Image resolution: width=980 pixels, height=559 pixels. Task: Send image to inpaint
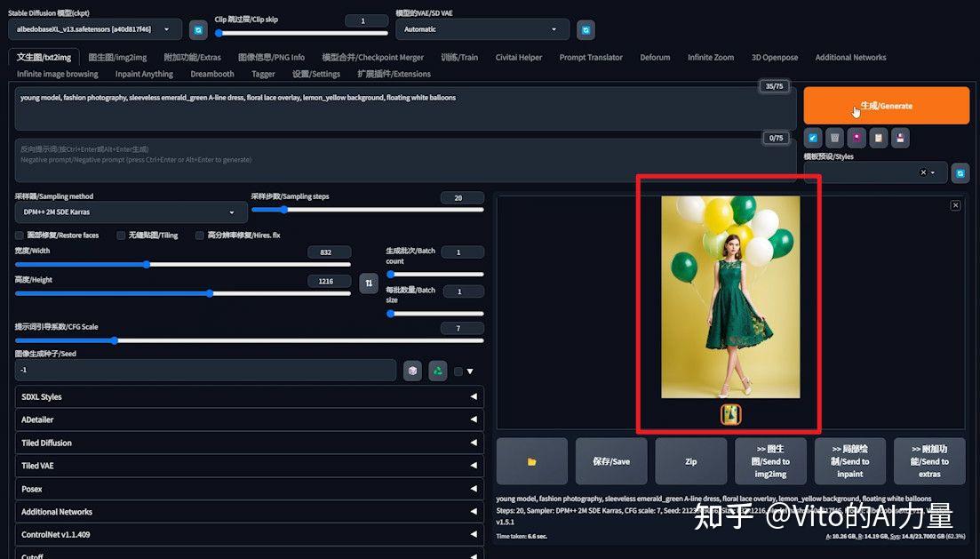[850, 461]
